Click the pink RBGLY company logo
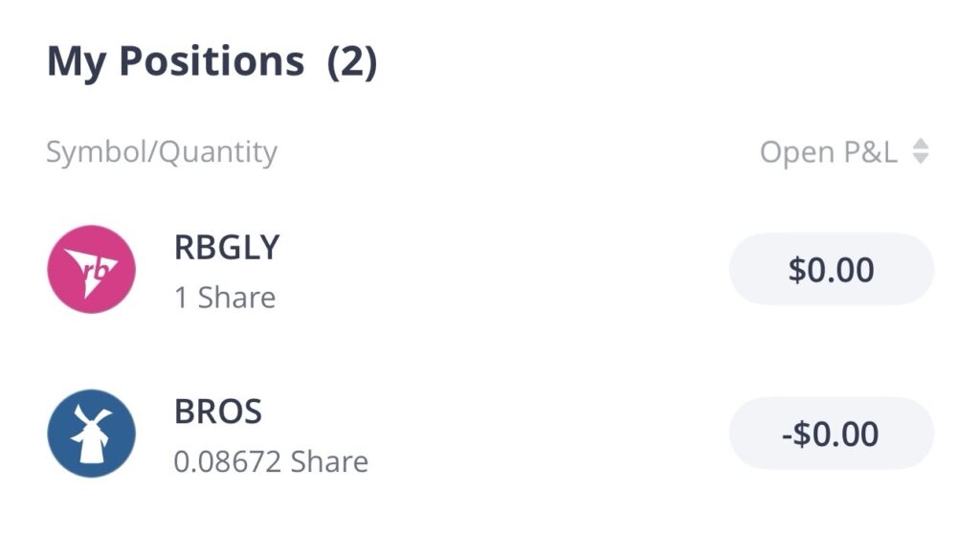Viewport: 980px width, 535px height. [x=92, y=269]
